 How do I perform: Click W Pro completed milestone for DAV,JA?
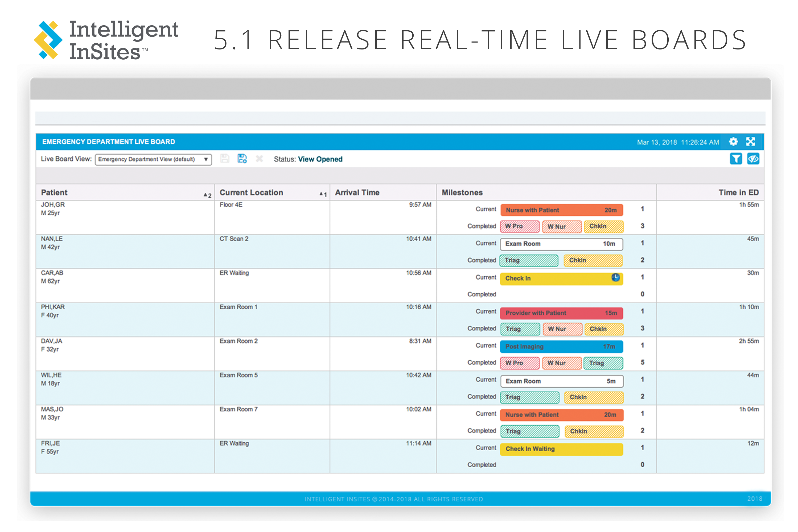point(520,363)
